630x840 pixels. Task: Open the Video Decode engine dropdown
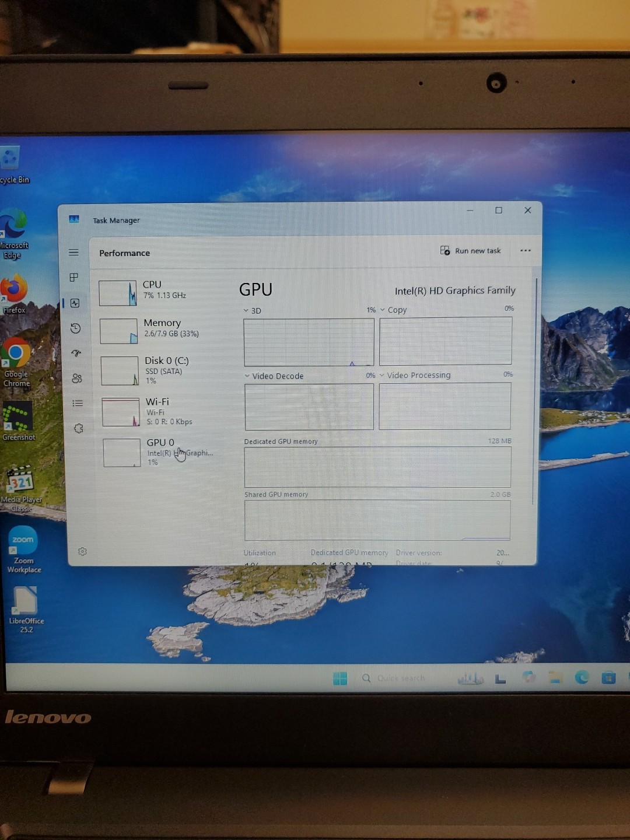274,376
